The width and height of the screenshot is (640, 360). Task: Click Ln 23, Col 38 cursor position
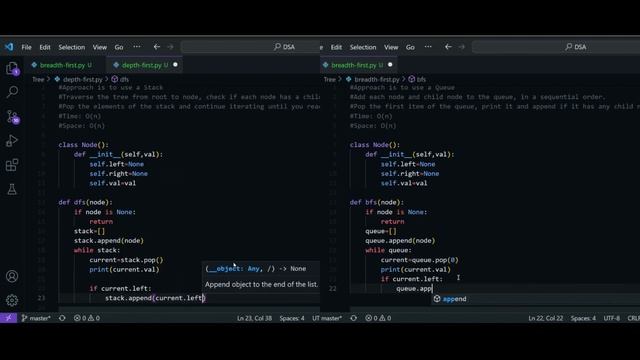(254, 318)
